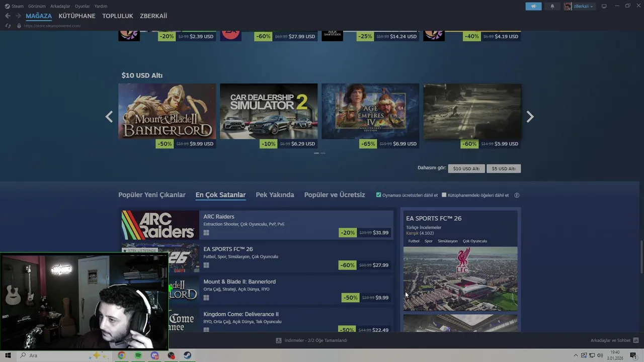Click the store page vertical scrollbar
The height and width of the screenshot is (362, 644).
click(x=641, y=257)
